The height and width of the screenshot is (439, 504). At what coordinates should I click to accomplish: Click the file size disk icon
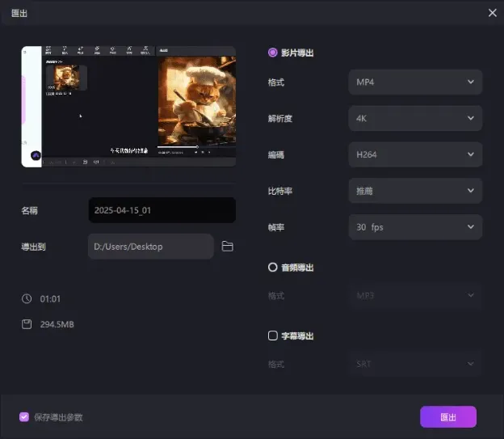(27, 324)
